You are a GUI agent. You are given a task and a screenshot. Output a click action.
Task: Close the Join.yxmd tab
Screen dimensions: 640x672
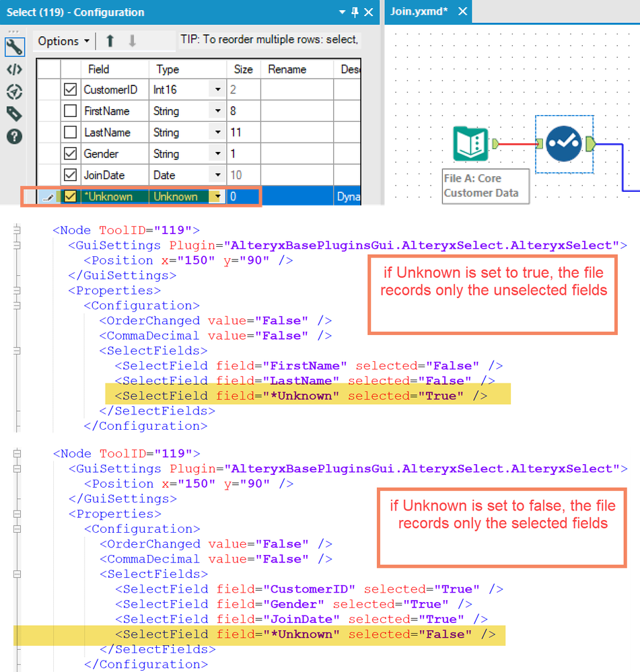tap(462, 11)
